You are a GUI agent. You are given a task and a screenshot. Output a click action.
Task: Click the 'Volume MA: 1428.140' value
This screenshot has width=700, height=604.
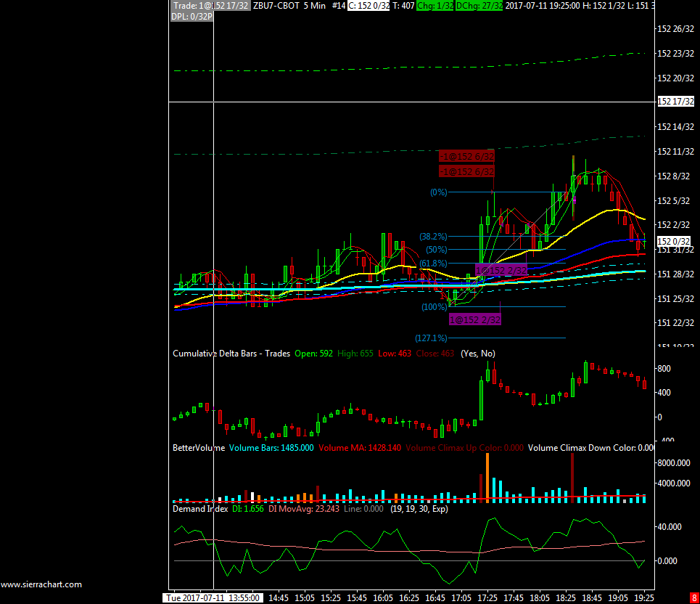tap(359, 448)
